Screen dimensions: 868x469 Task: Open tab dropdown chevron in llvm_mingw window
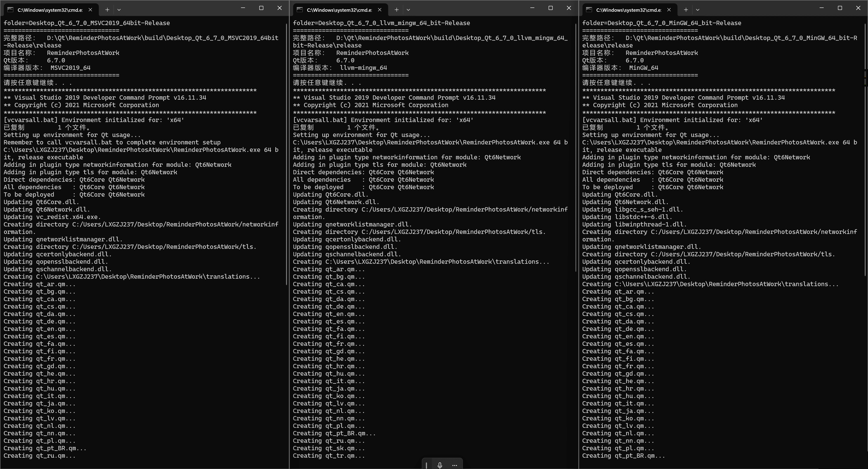[x=408, y=10]
